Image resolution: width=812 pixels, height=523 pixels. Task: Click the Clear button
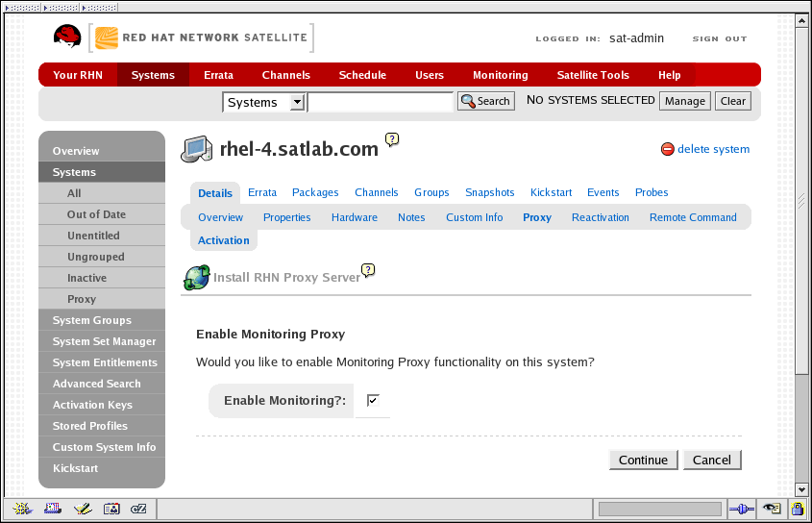tap(733, 101)
